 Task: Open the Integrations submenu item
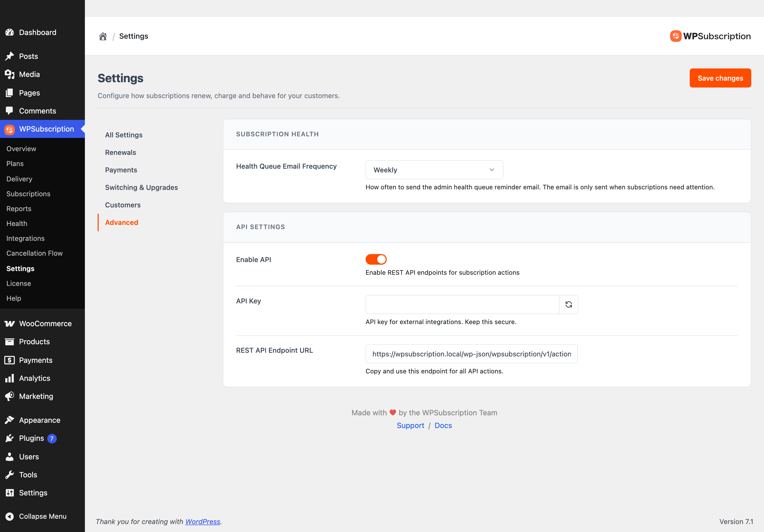25,239
